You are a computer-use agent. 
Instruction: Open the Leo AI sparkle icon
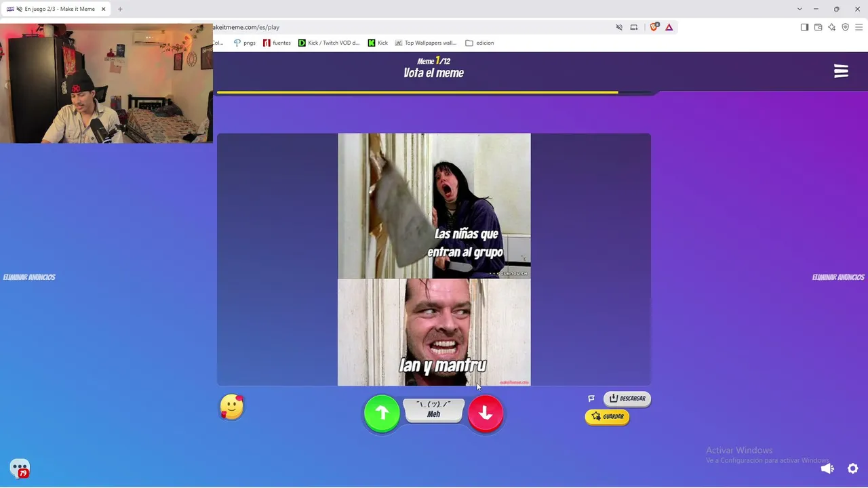[831, 27]
